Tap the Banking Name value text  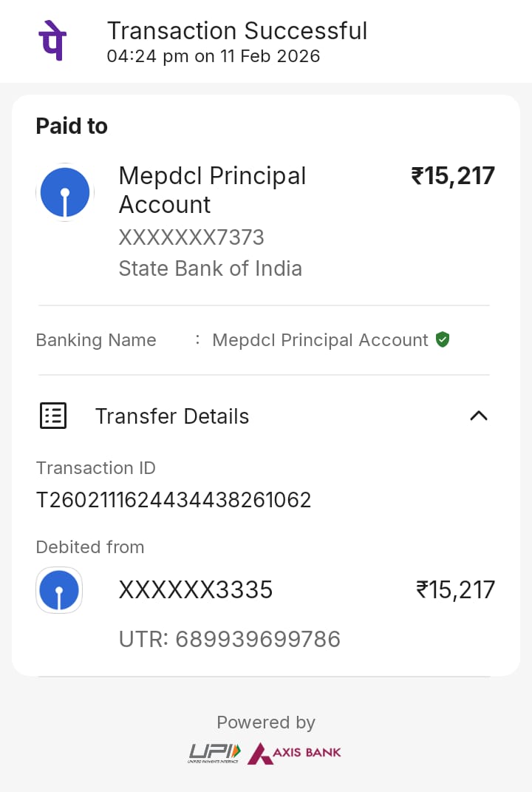320,340
